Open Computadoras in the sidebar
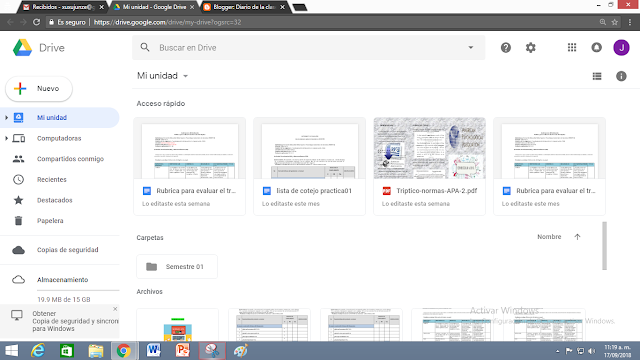 [60, 138]
